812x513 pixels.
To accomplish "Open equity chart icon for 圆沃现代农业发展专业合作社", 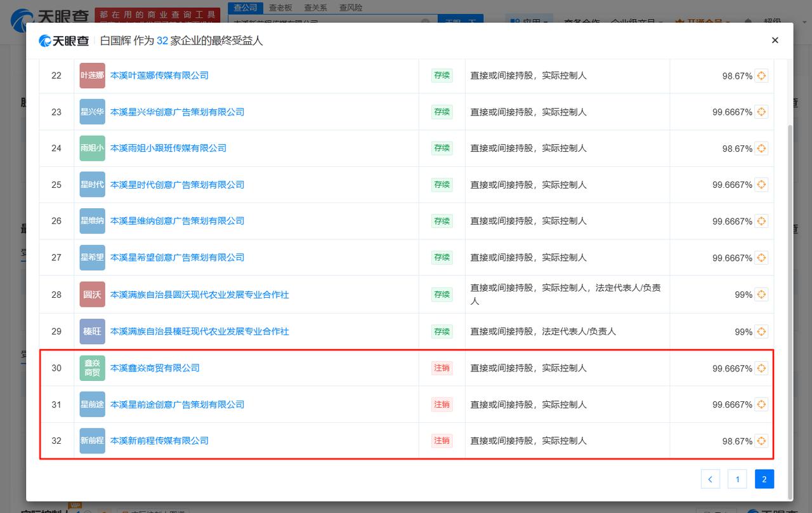I will [761, 295].
